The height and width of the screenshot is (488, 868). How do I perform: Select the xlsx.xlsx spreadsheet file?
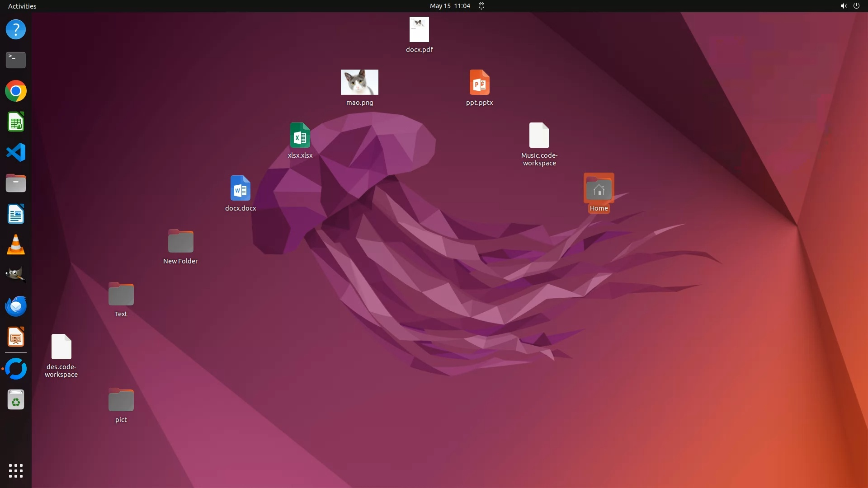[x=300, y=136]
